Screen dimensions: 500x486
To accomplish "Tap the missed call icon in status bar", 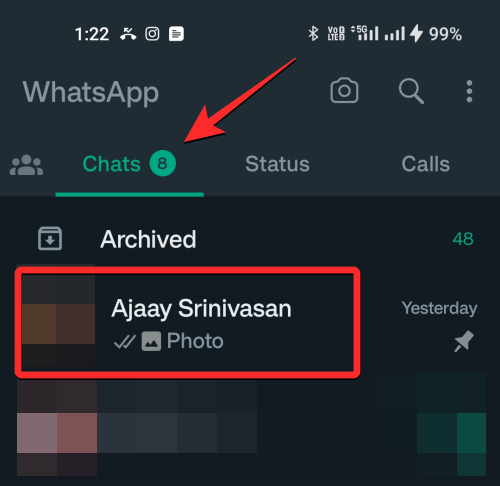I will point(128,34).
